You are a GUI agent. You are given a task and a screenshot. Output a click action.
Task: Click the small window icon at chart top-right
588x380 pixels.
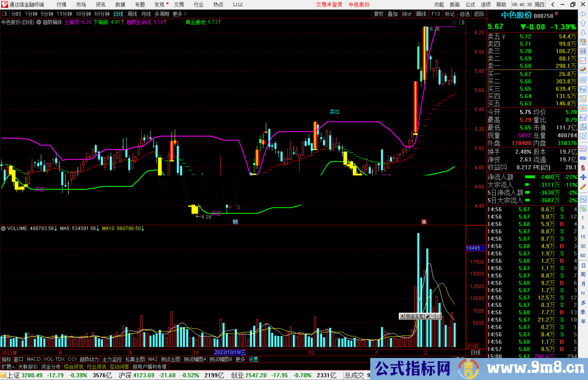pos(462,22)
